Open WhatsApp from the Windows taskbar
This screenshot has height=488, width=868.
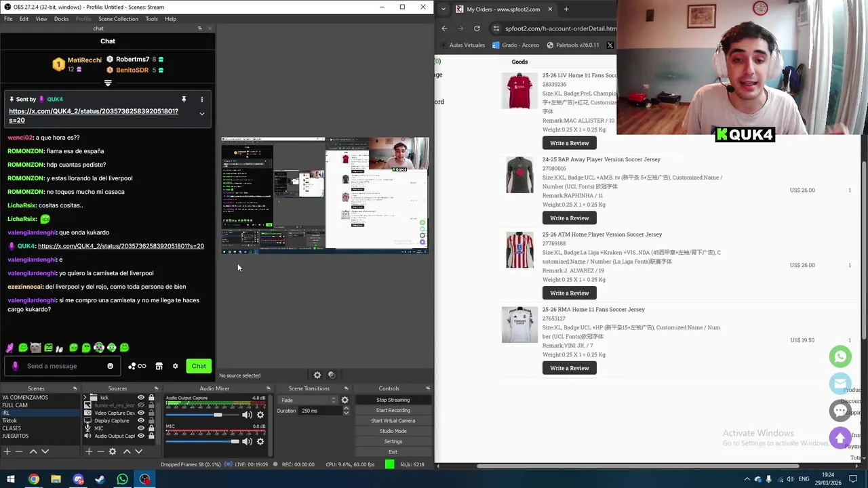pyautogui.click(x=122, y=479)
